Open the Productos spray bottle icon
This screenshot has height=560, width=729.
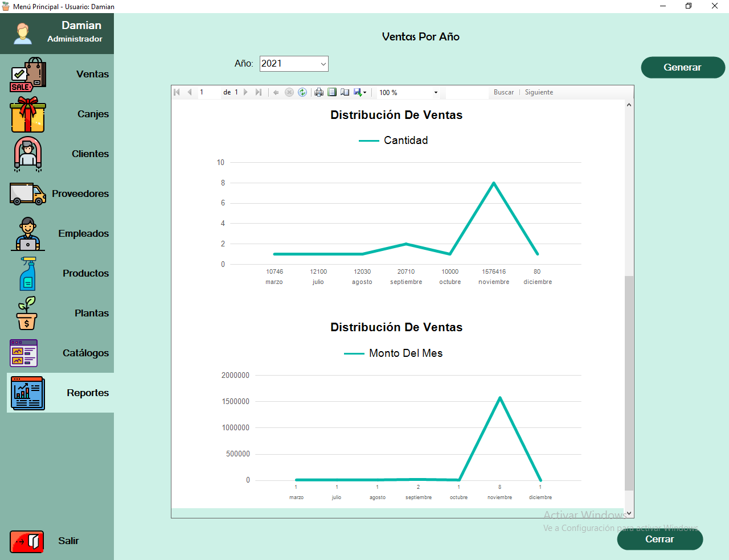28,274
